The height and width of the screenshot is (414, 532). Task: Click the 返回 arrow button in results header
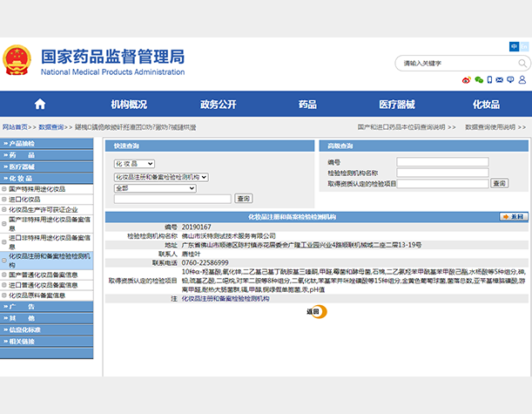tap(514, 217)
